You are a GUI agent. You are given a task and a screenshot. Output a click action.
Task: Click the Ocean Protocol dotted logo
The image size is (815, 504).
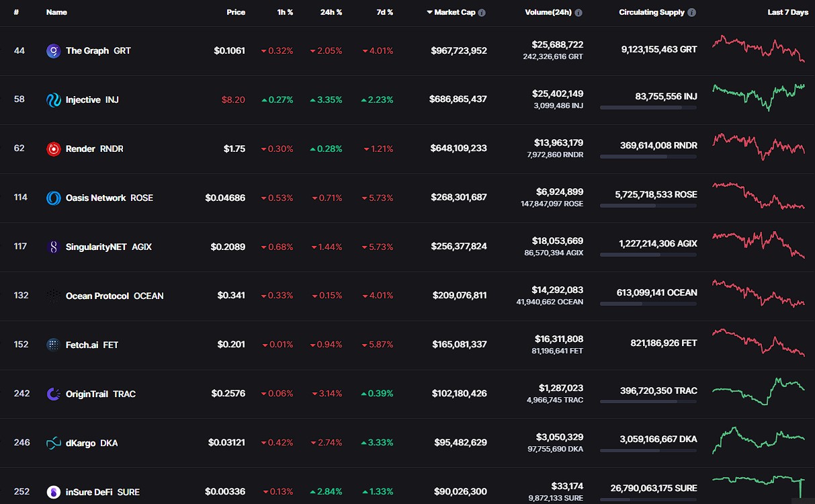54,296
